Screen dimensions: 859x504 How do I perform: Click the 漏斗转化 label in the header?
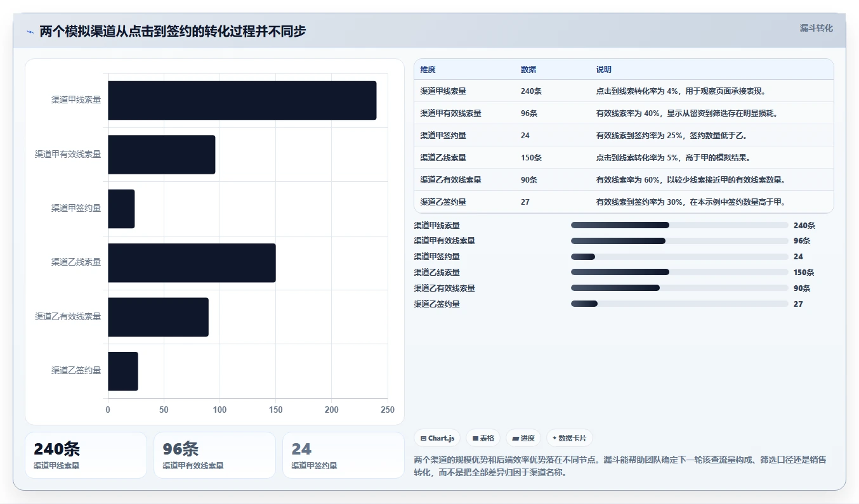(x=816, y=29)
